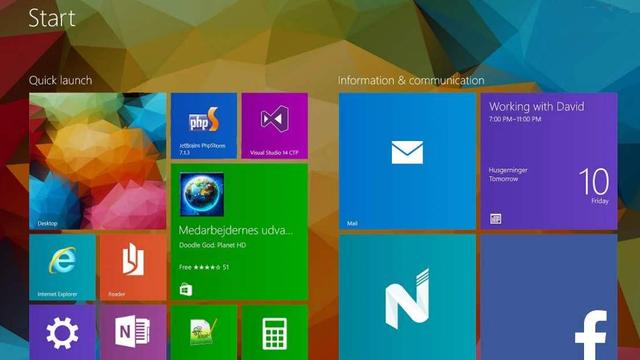The width and height of the screenshot is (640, 360).
Task: Click 'Medarbejdernes udva...' Store title
Action: coord(236,230)
